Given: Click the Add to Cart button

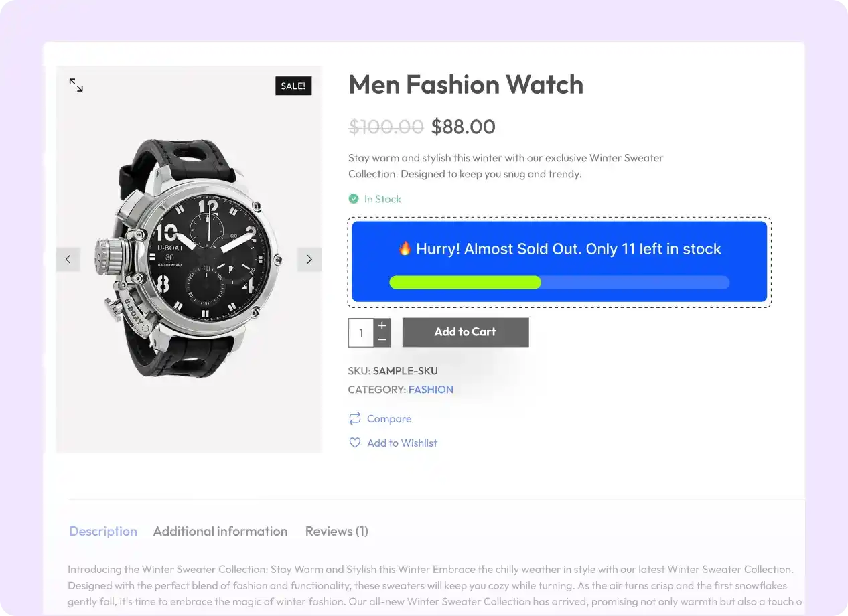Looking at the screenshot, I should (466, 332).
